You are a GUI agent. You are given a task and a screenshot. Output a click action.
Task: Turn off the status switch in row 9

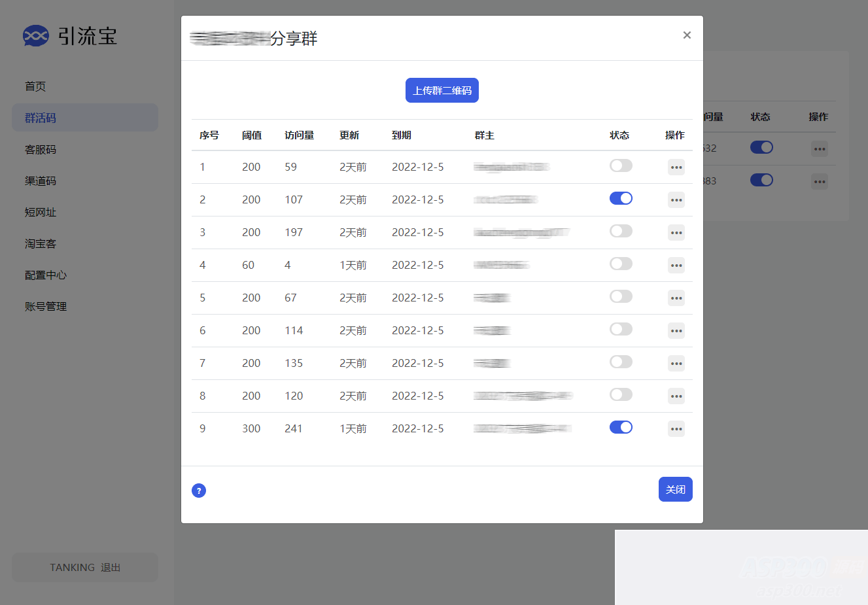(621, 427)
